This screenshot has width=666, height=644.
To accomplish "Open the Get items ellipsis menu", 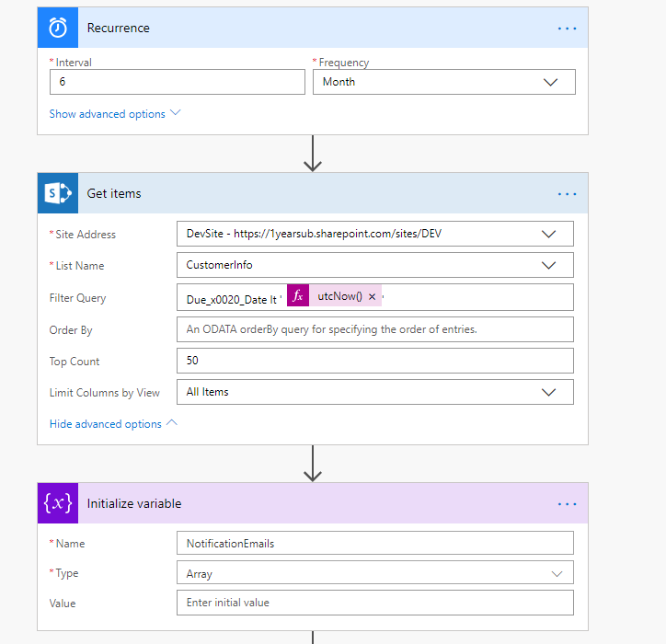I will coord(567,193).
